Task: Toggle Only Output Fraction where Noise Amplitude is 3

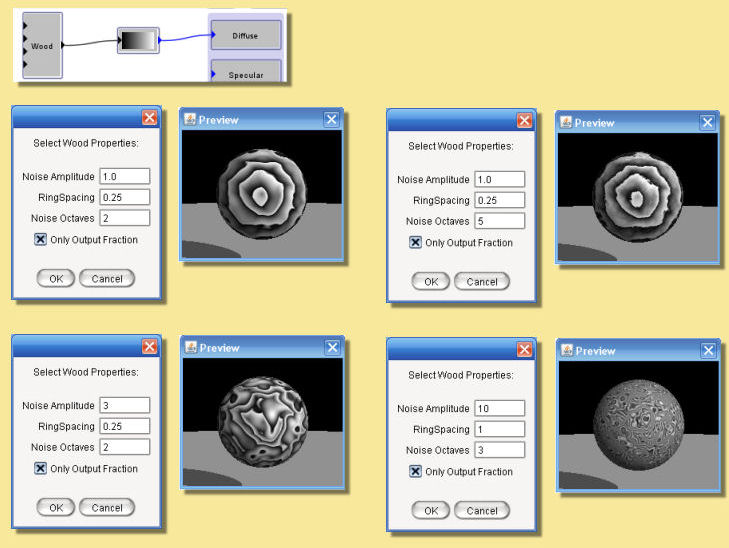Action: [x=41, y=469]
